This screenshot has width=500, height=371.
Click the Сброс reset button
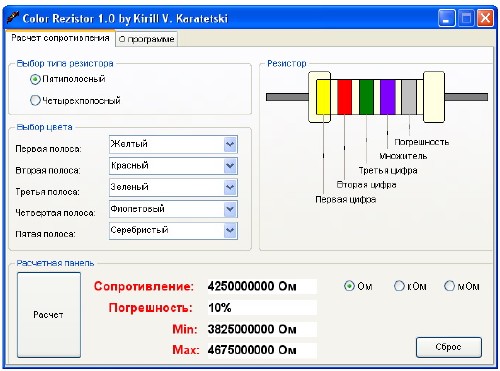coord(449,347)
